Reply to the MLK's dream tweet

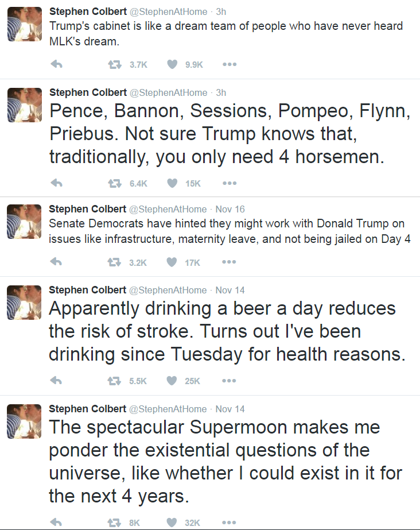pyautogui.click(x=56, y=65)
